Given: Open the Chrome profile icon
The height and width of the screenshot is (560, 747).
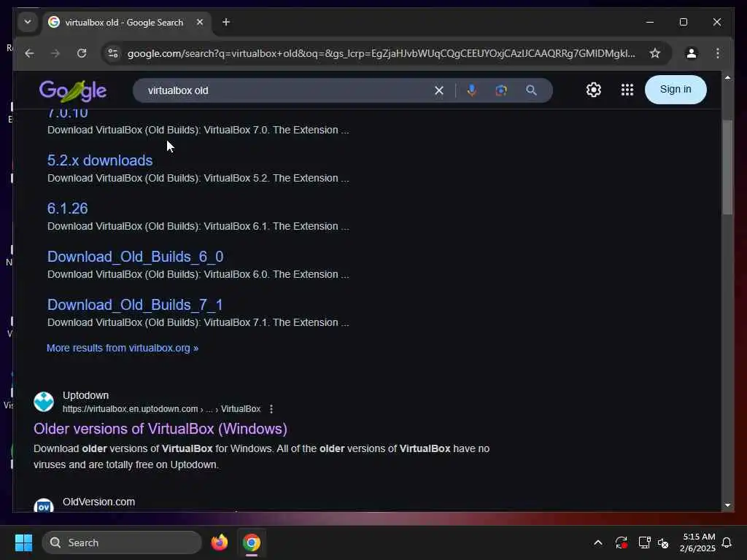Looking at the screenshot, I should click(x=692, y=53).
